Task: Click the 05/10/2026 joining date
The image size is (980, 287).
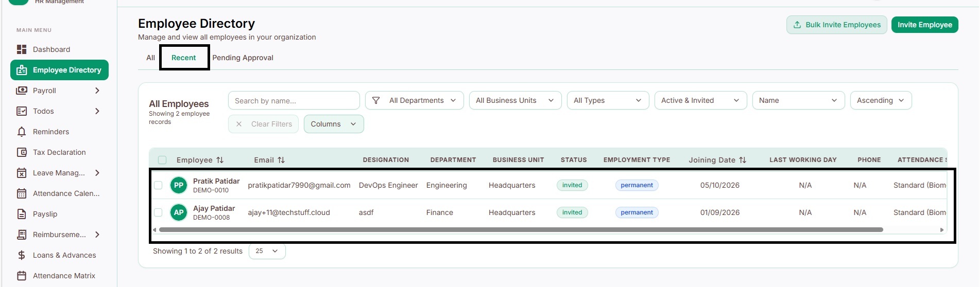Action: [x=720, y=185]
